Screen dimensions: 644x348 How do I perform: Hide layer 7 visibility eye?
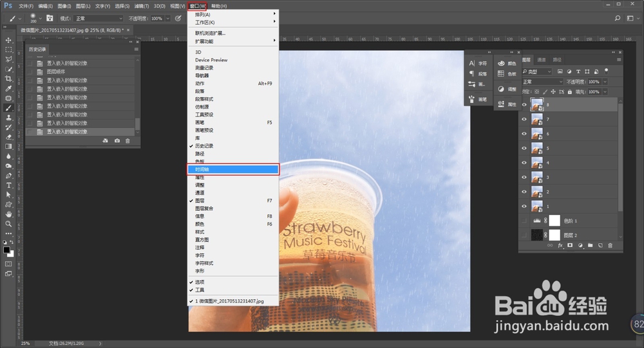point(524,120)
